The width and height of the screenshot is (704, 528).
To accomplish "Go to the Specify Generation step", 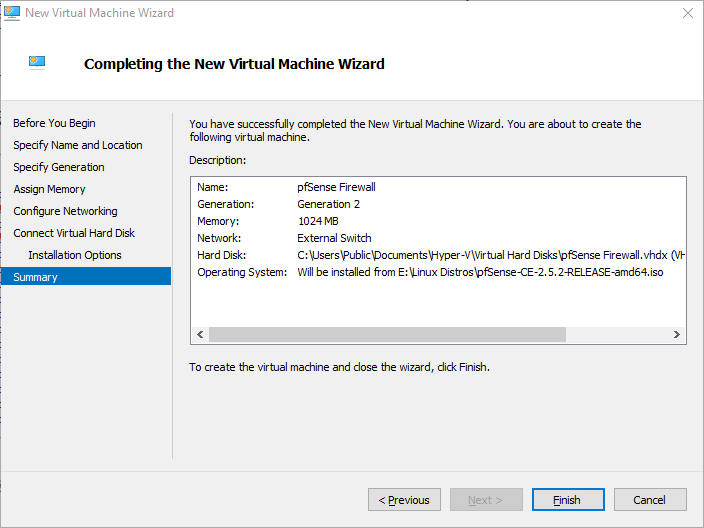I will pyautogui.click(x=58, y=167).
